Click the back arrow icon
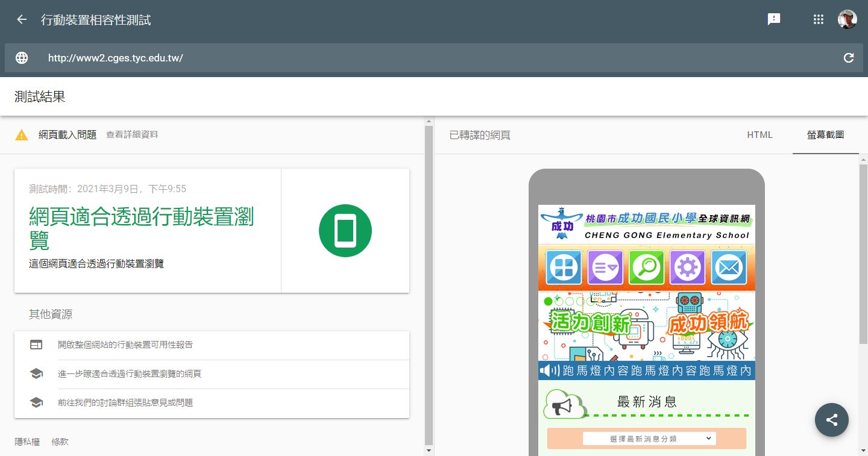 click(22, 19)
